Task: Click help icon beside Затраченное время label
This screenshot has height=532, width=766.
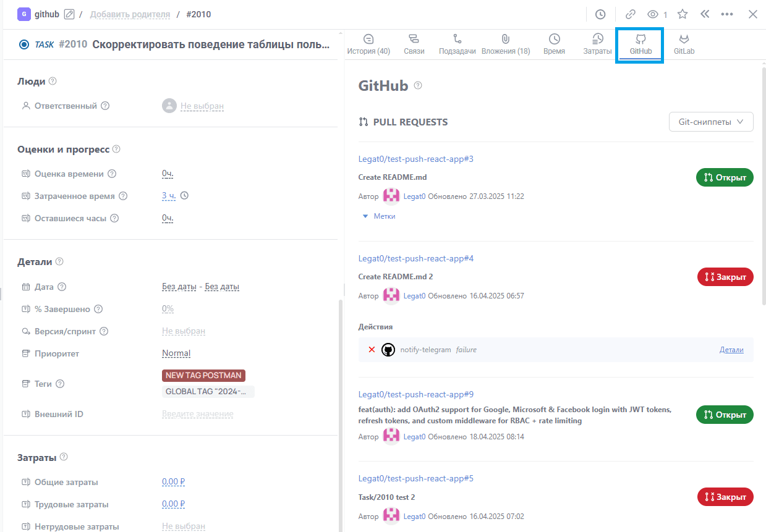Action: [x=123, y=196]
